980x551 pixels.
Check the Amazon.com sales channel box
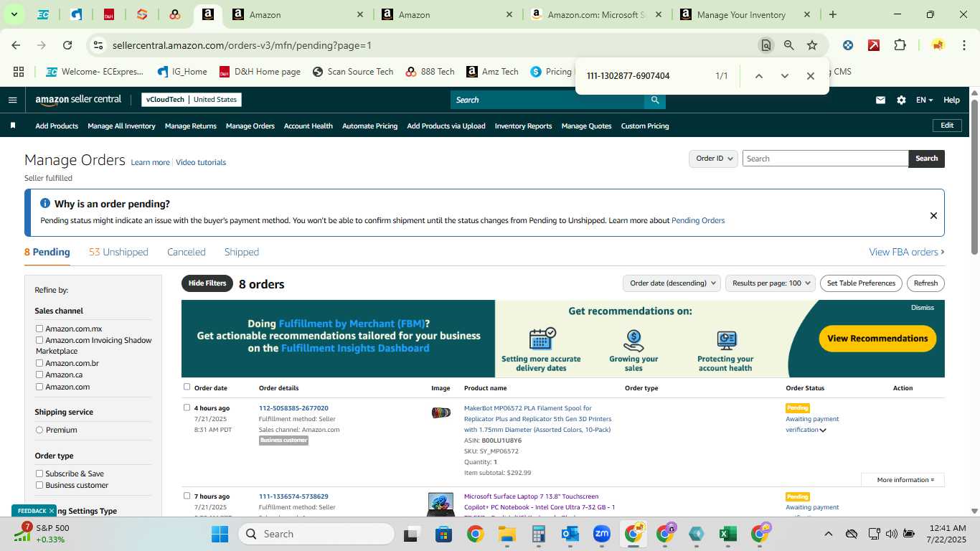[39, 387]
